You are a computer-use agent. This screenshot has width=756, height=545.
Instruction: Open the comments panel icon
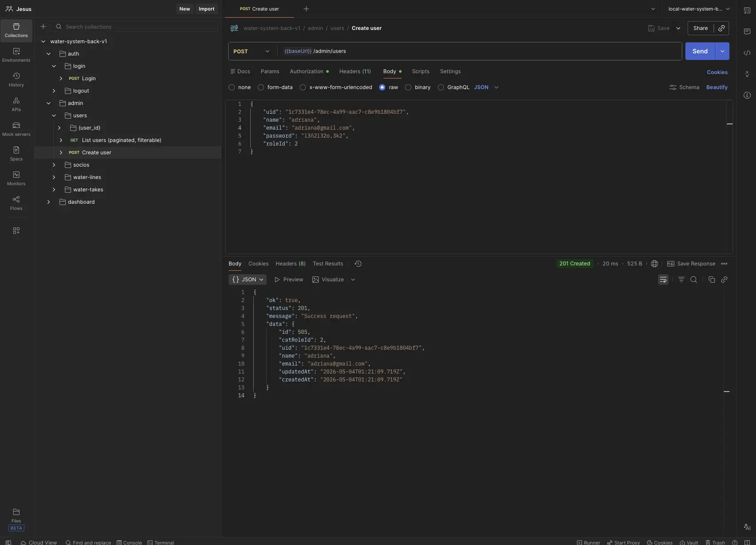point(747,32)
